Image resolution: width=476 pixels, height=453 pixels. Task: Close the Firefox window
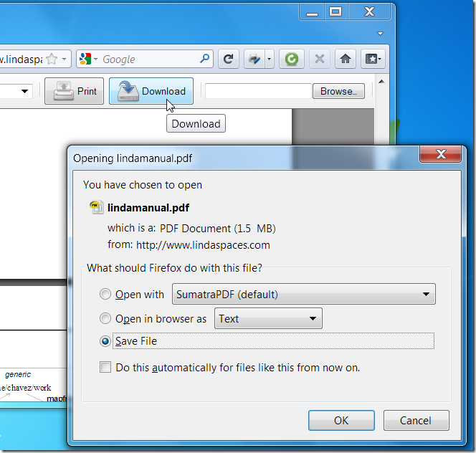click(x=369, y=12)
